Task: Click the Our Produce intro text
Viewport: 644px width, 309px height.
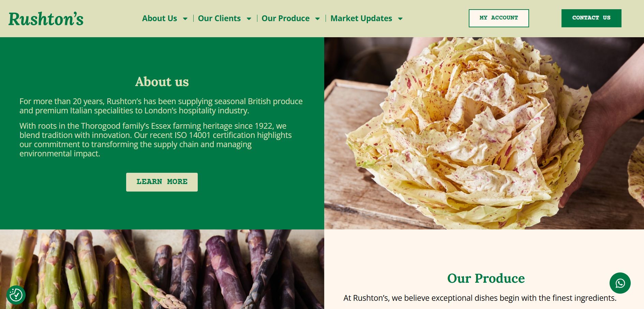Action: pos(480,298)
